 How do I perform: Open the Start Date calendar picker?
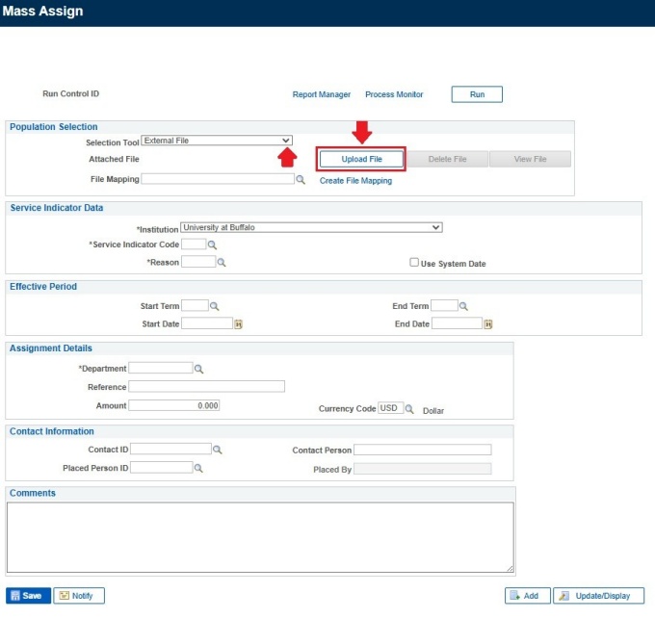[238, 324]
